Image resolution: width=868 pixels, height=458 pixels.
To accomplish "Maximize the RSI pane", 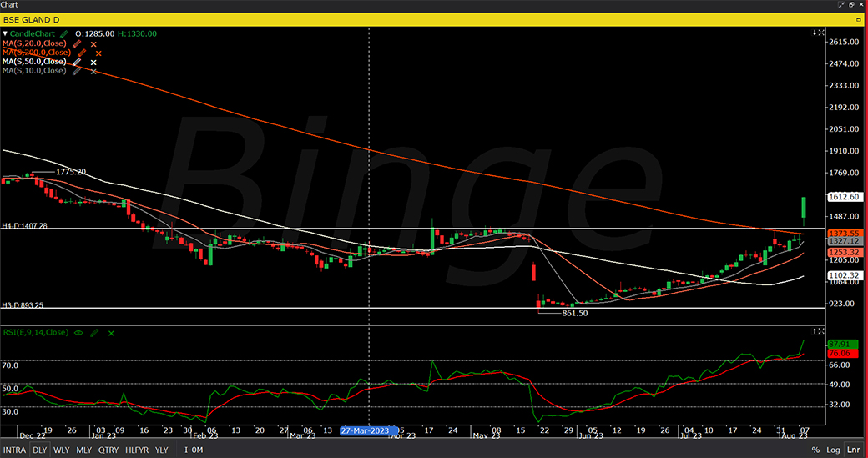I will tap(821, 330).
